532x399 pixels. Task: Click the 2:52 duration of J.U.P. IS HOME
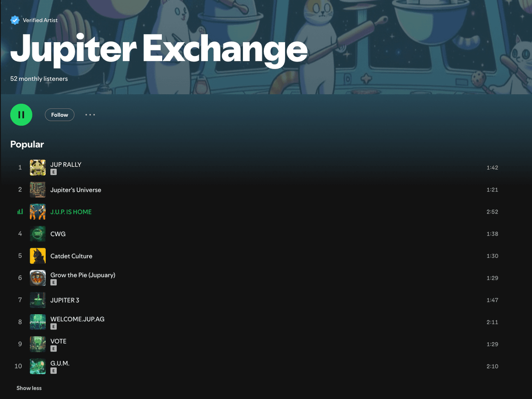tap(492, 212)
